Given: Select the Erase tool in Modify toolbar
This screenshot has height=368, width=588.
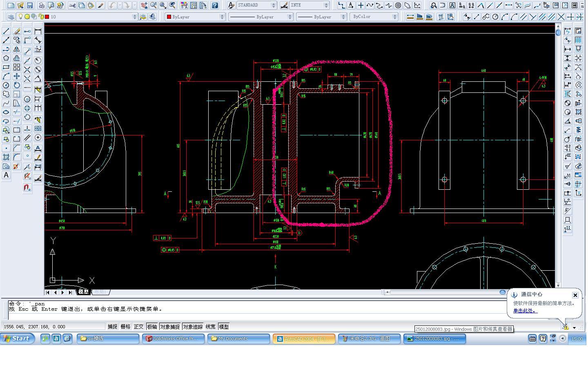Looking at the screenshot, I should pyautogui.click(x=17, y=31).
